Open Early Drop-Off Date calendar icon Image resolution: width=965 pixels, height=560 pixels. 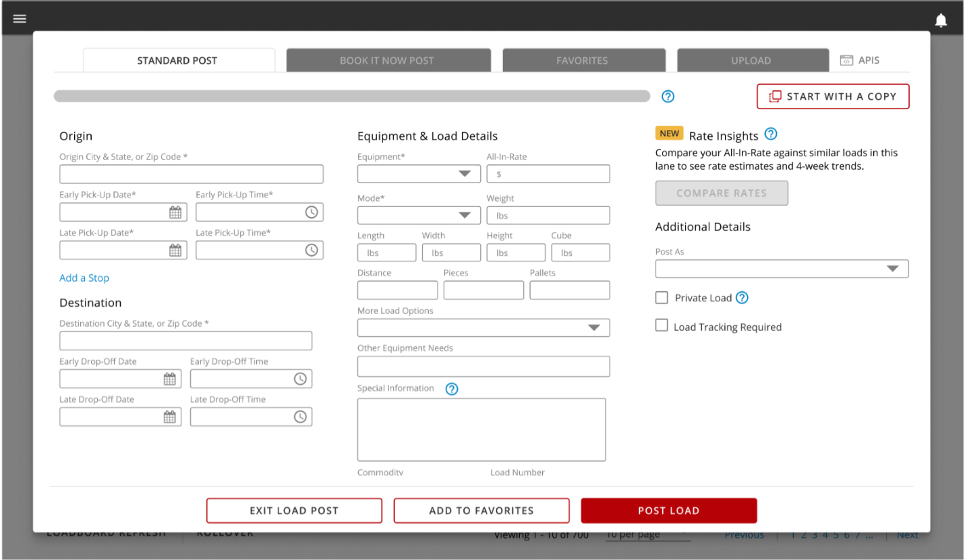[170, 379]
